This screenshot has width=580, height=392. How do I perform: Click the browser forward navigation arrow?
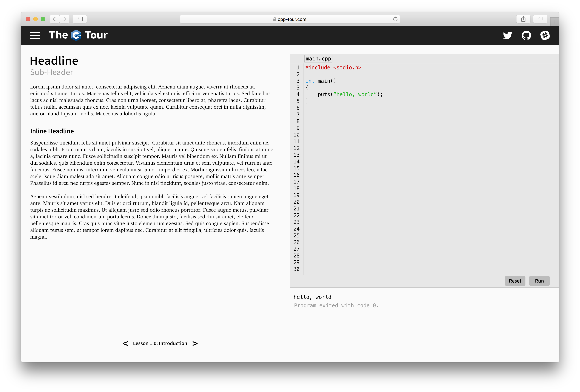pos(65,19)
